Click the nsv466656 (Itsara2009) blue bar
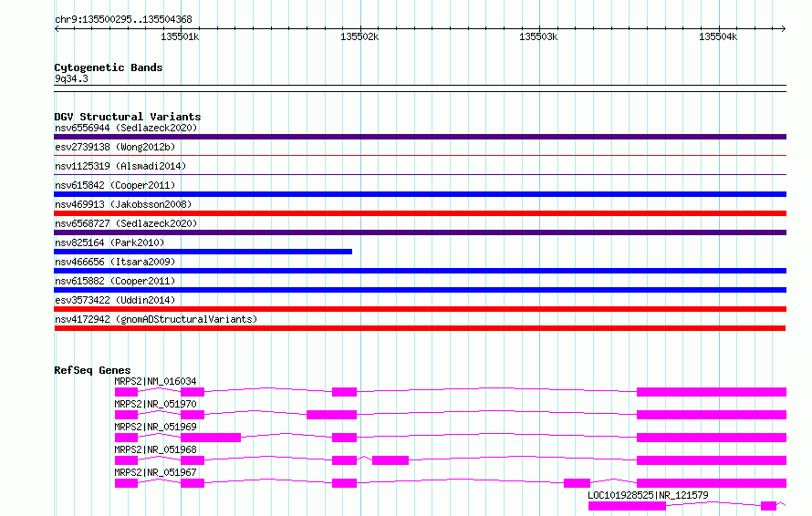 tap(420, 271)
